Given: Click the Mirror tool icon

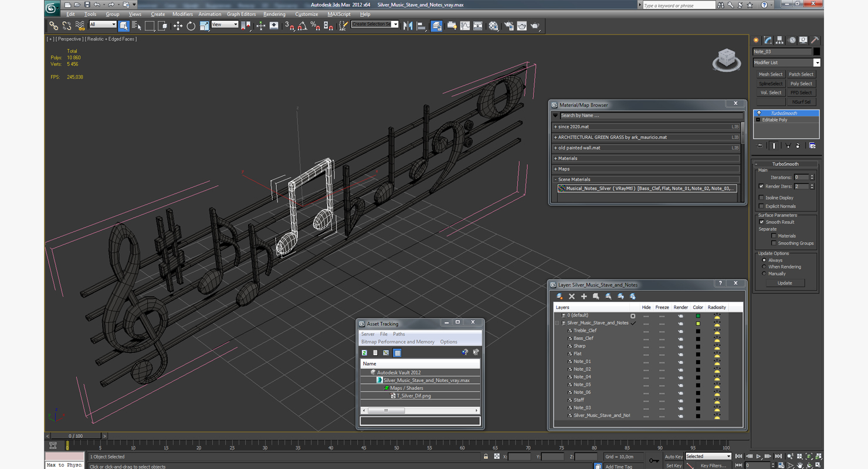Looking at the screenshot, I should [408, 26].
